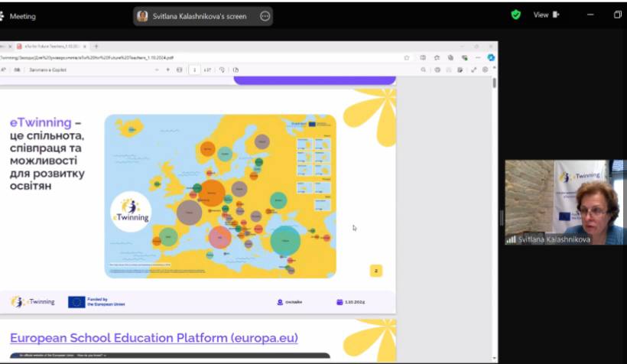This screenshot has height=364, width=627.
Task: Open the European School Education Platform link
Action: point(154,338)
